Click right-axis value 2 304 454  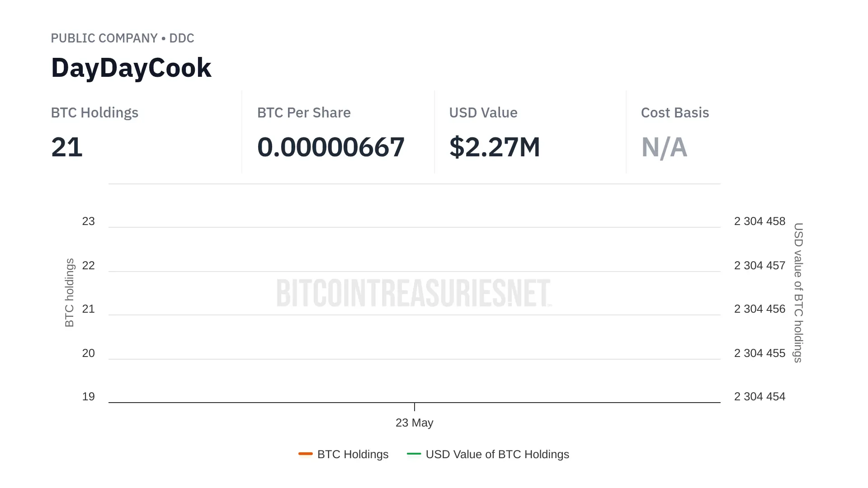(759, 397)
